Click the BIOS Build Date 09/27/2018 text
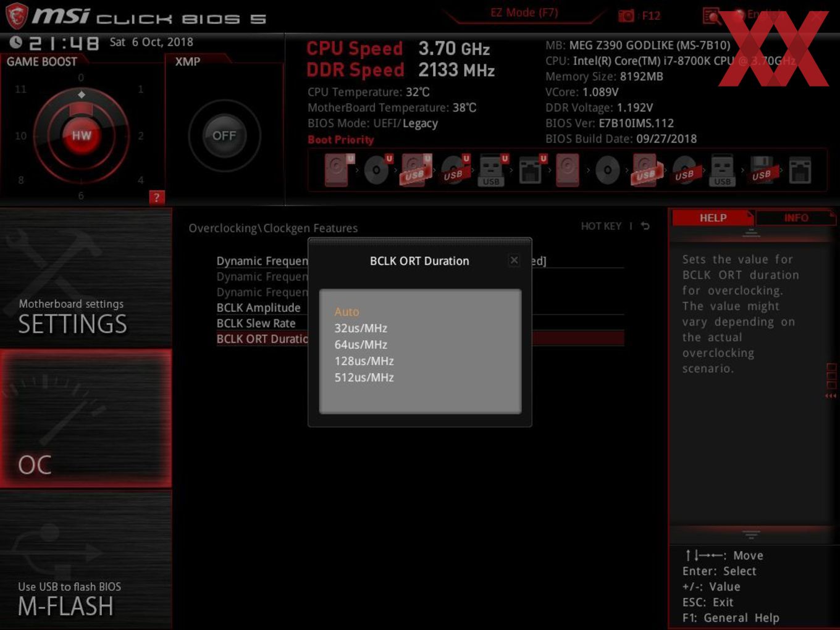This screenshot has height=630, width=840. pos(621,139)
